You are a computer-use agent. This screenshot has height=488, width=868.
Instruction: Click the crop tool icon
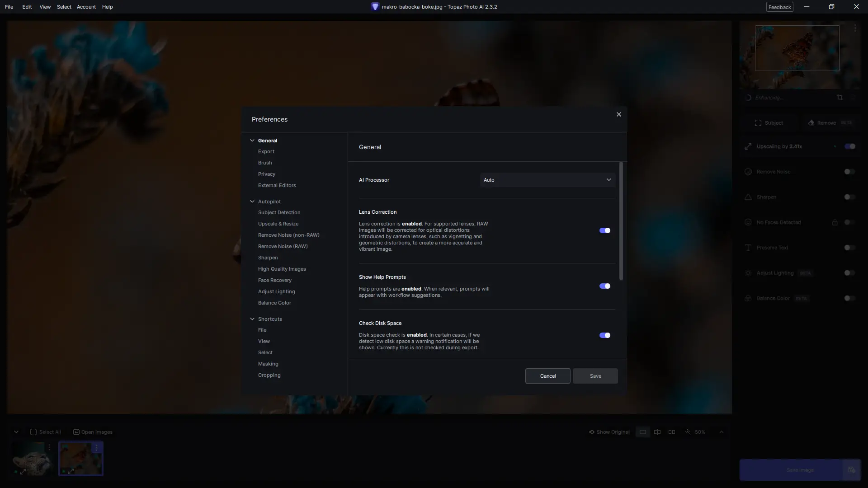point(840,98)
